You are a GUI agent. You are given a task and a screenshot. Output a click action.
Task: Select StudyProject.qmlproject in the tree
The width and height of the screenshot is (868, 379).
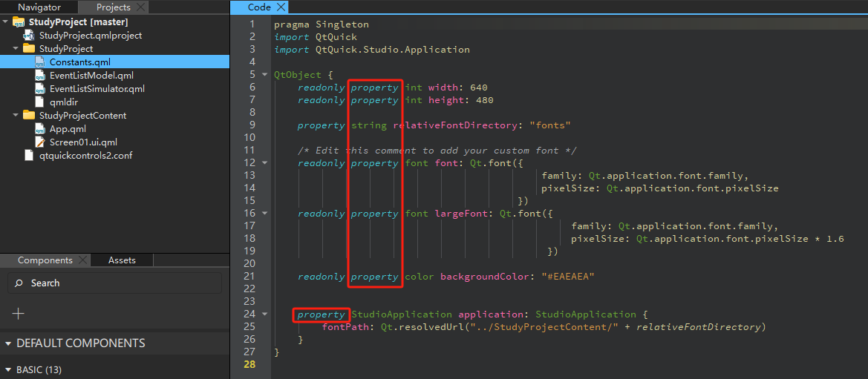pos(91,36)
